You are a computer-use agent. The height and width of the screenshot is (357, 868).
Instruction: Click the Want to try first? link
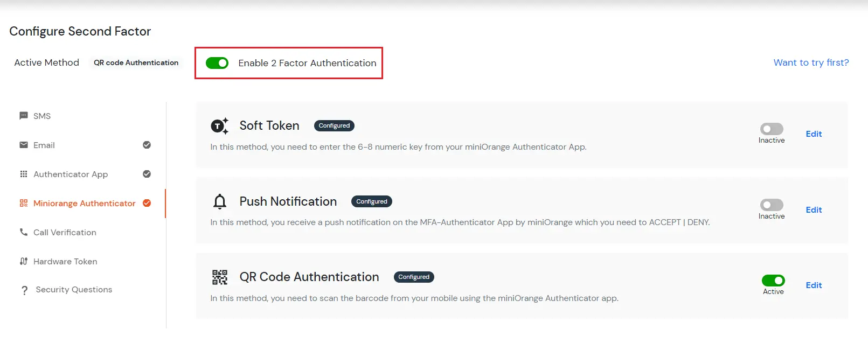pyautogui.click(x=811, y=62)
